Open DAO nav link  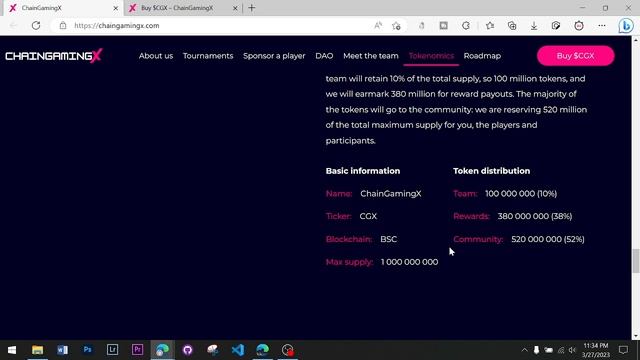324,56
